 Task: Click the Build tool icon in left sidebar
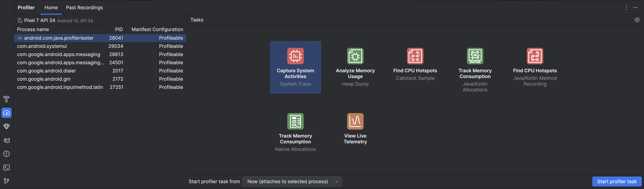click(x=6, y=99)
